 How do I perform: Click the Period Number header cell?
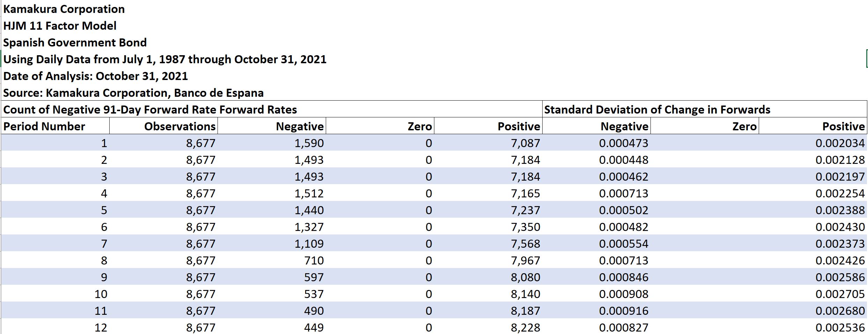(x=56, y=126)
